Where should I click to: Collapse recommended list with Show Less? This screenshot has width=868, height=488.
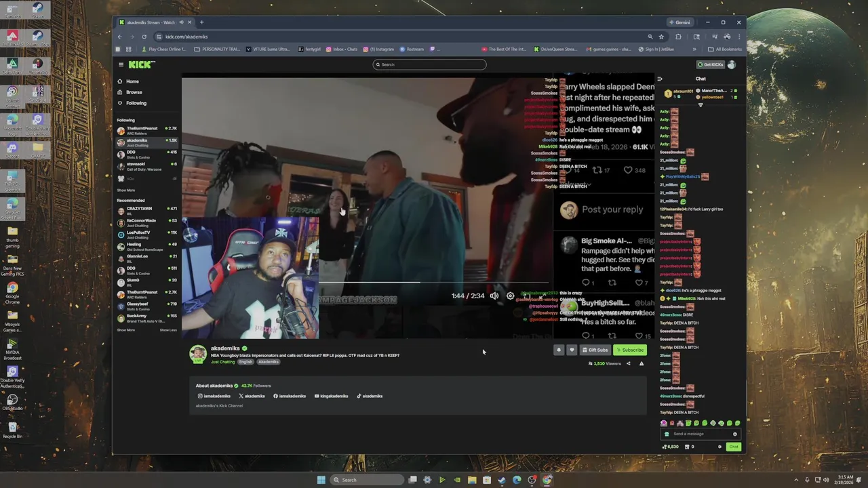(168, 330)
